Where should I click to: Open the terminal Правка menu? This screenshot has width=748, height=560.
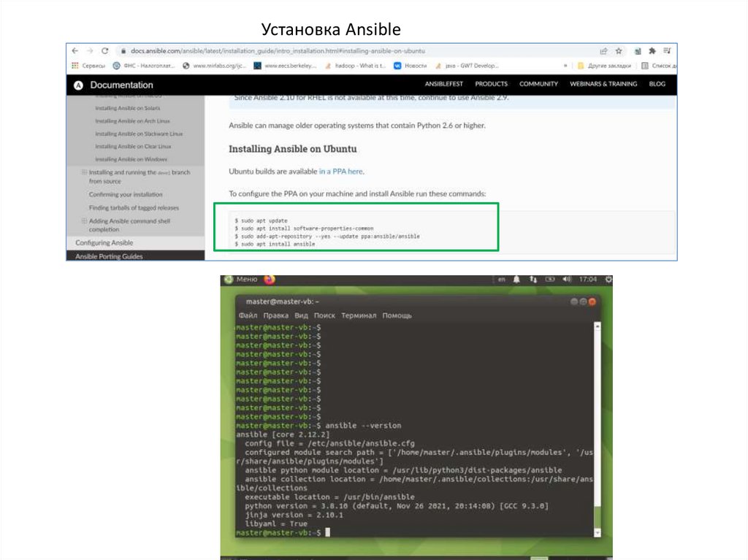[x=275, y=315]
